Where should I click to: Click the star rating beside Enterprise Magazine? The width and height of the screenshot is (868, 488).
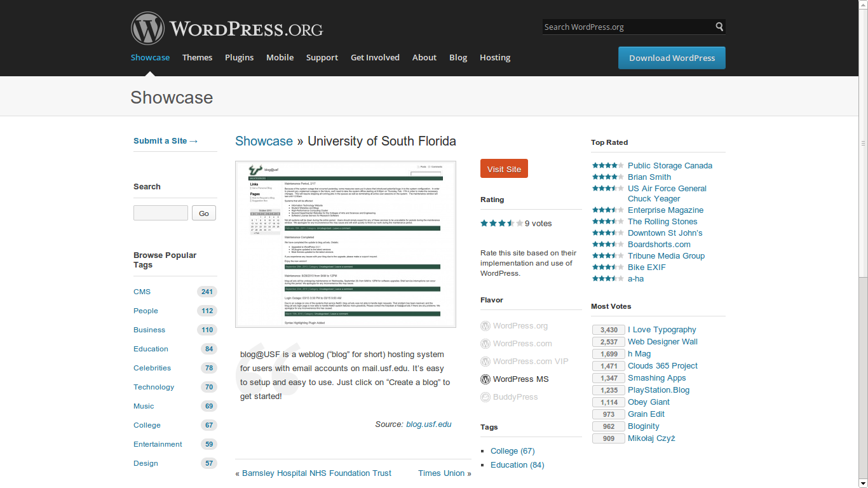click(x=608, y=210)
